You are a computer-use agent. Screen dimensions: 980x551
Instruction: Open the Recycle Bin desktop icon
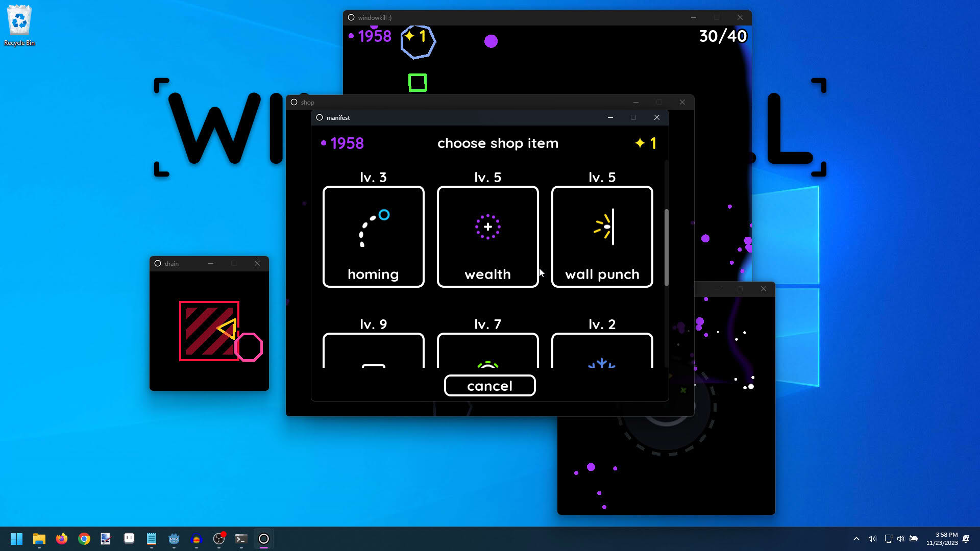point(19,26)
